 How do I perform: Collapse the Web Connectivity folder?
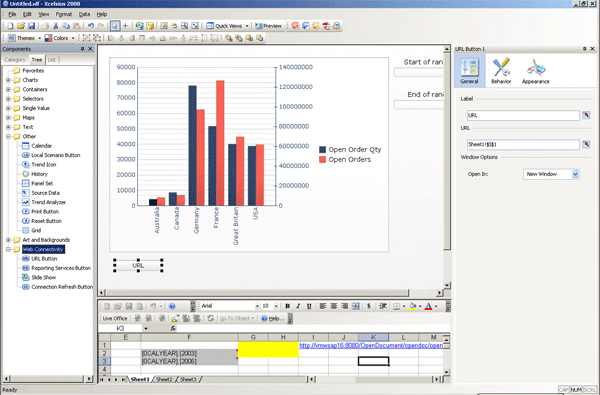click(x=8, y=249)
